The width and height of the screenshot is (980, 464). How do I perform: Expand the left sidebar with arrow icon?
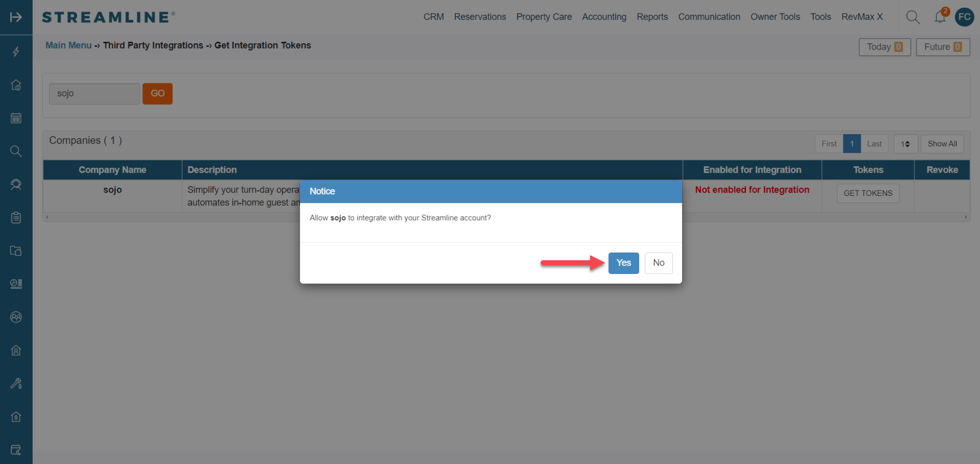[x=16, y=17]
